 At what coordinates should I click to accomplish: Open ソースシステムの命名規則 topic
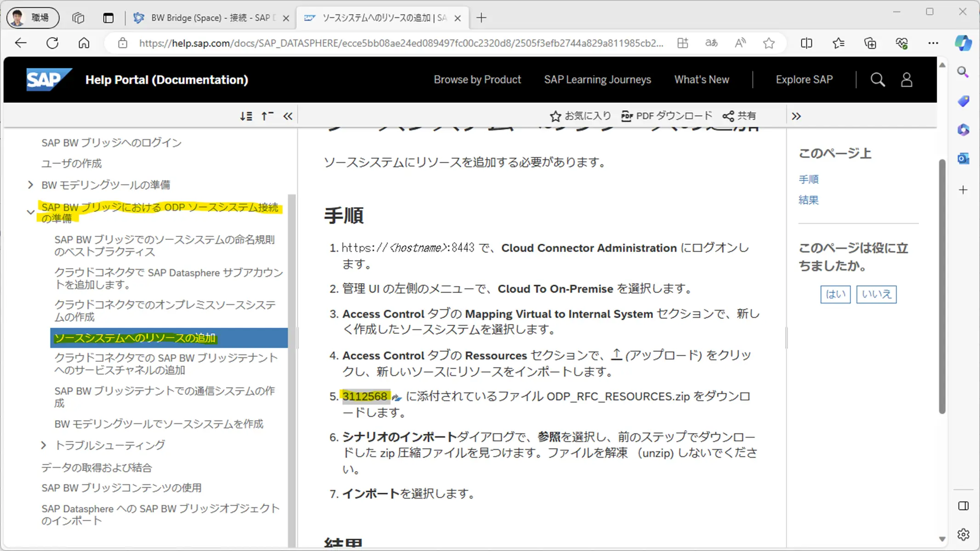(164, 246)
